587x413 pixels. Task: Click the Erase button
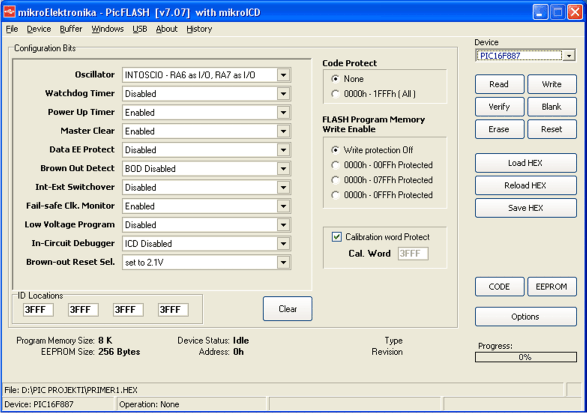[x=499, y=129]
